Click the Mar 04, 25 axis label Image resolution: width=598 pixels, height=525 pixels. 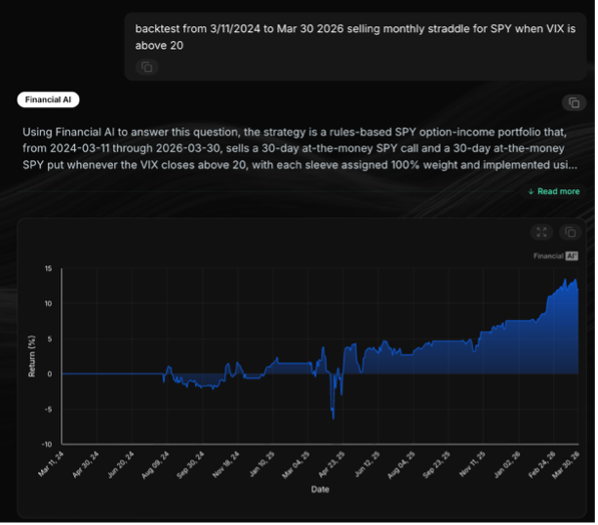[296, 464]
